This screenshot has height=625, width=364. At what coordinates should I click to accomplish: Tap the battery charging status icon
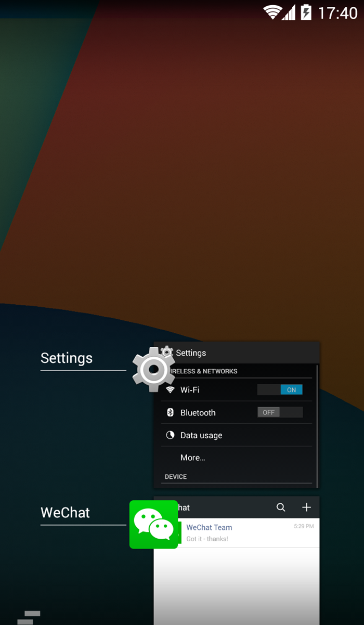(306, 12)
